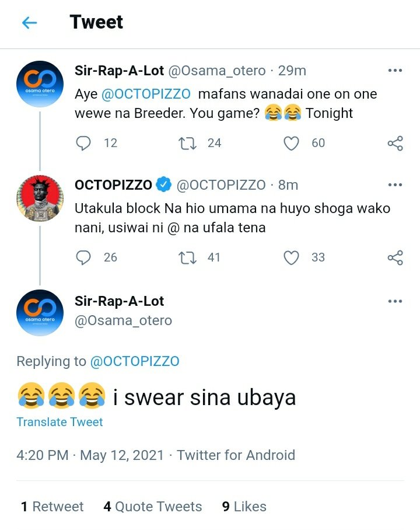Open @OCTOPIZZO mention in first tweet
Image resolution: width=420 pixels, height=530 pixels.
146,94
